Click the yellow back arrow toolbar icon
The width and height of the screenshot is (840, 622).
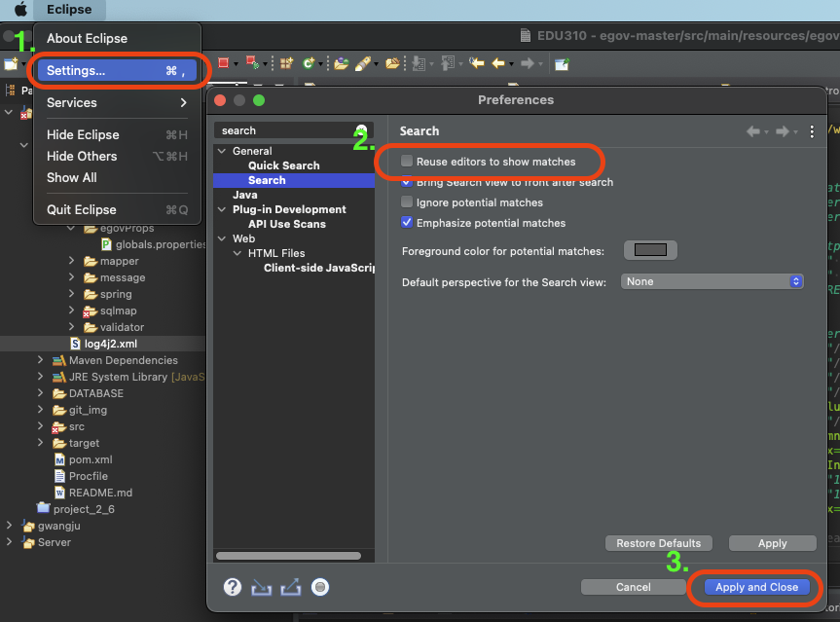pos(498,63)
